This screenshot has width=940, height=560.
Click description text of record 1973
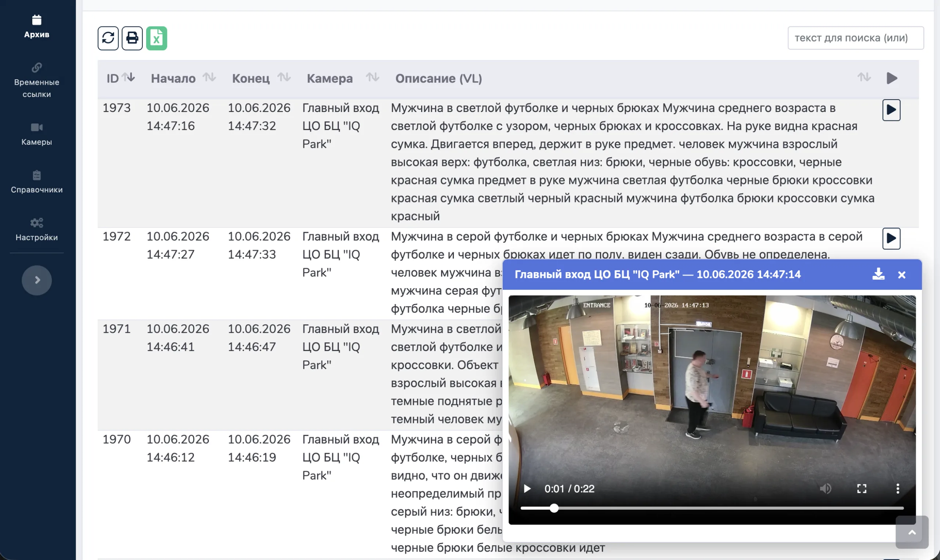633,162
